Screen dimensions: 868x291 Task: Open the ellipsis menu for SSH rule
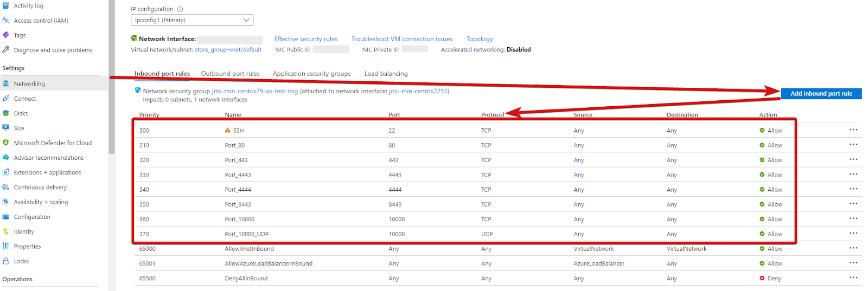coord(853,130)
